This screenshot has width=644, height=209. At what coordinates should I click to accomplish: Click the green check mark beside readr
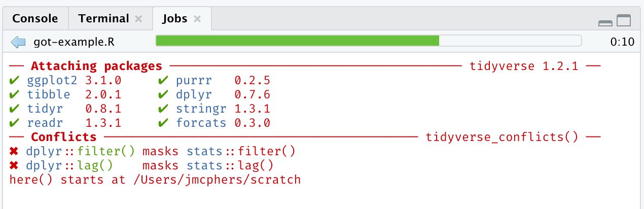[x=14, y=123]
